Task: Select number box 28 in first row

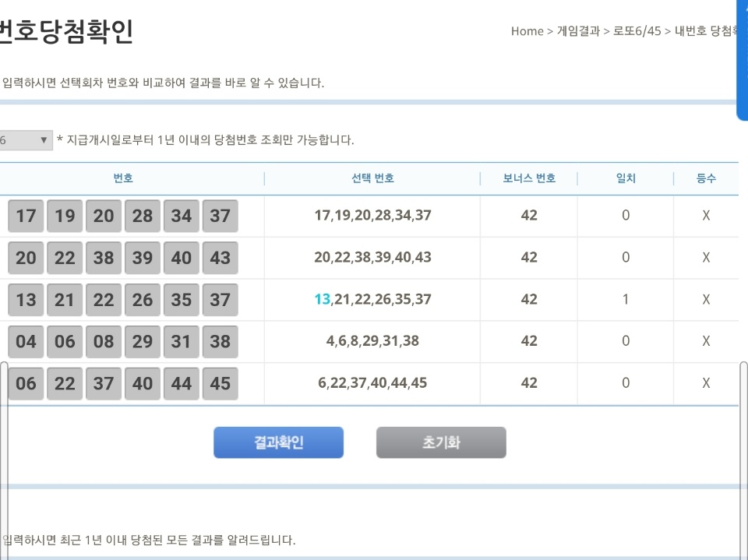Action: click(143, 216)
